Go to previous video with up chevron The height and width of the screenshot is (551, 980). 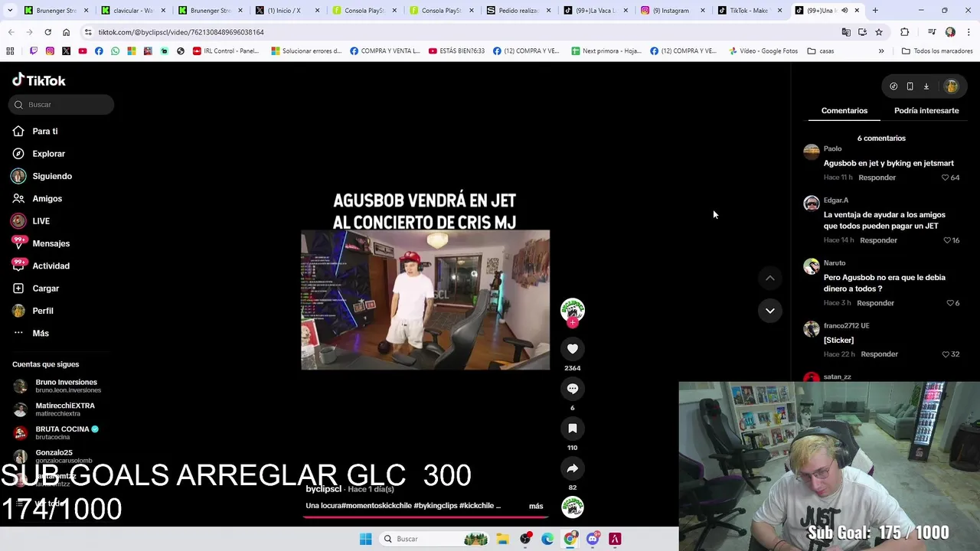pyautogui.click(x=769, y=279)
